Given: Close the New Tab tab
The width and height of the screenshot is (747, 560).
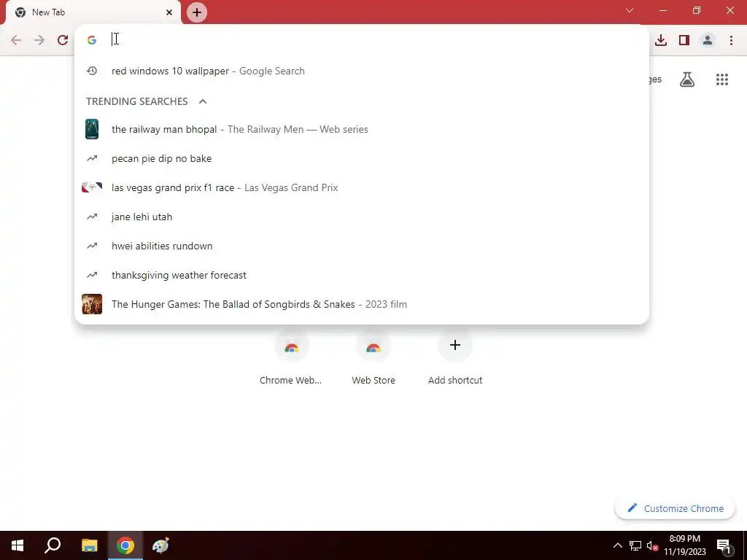Looking at the screenshot, I should [x=169, y=12].
